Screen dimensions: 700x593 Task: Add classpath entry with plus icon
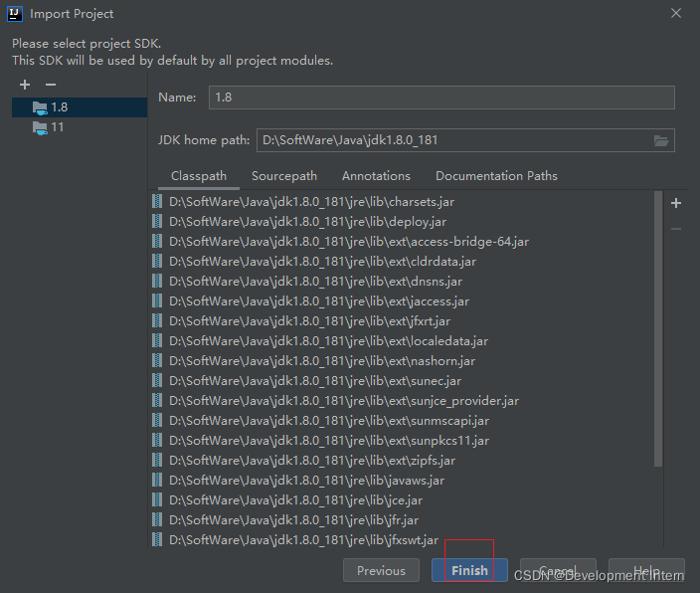point(676,203)
